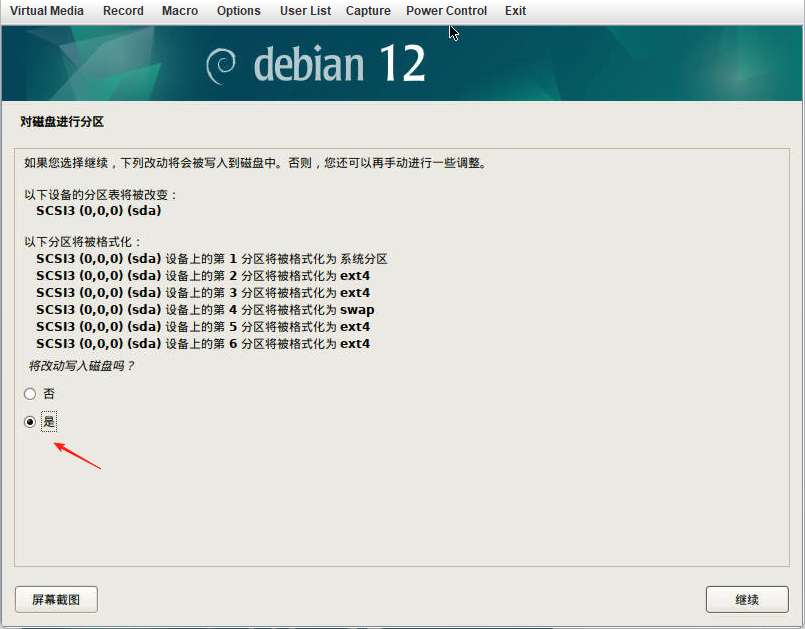Click the partition 2 ext4 line

tap(203, 276)
